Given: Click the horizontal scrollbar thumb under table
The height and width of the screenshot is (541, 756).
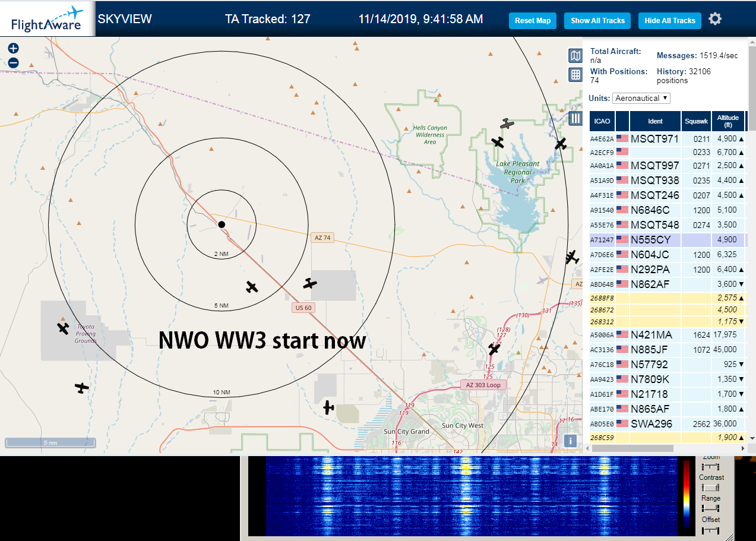Looking at the screenshot, I should [x=632, y=448].
